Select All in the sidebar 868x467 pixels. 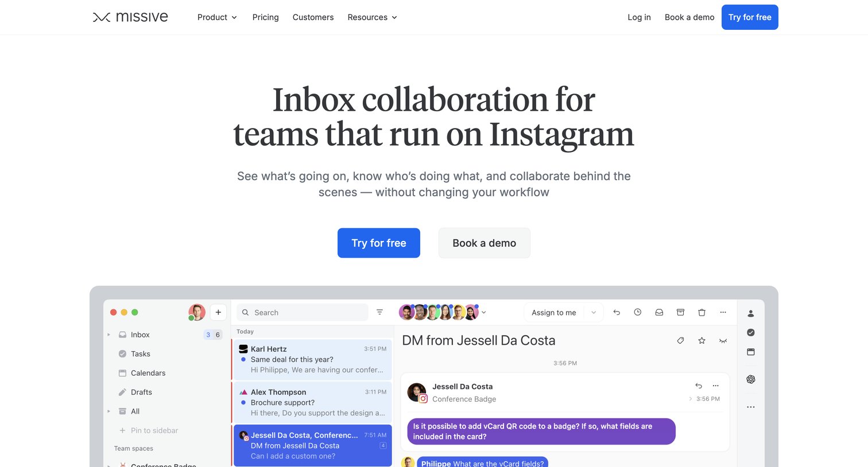tap(135, 411)
